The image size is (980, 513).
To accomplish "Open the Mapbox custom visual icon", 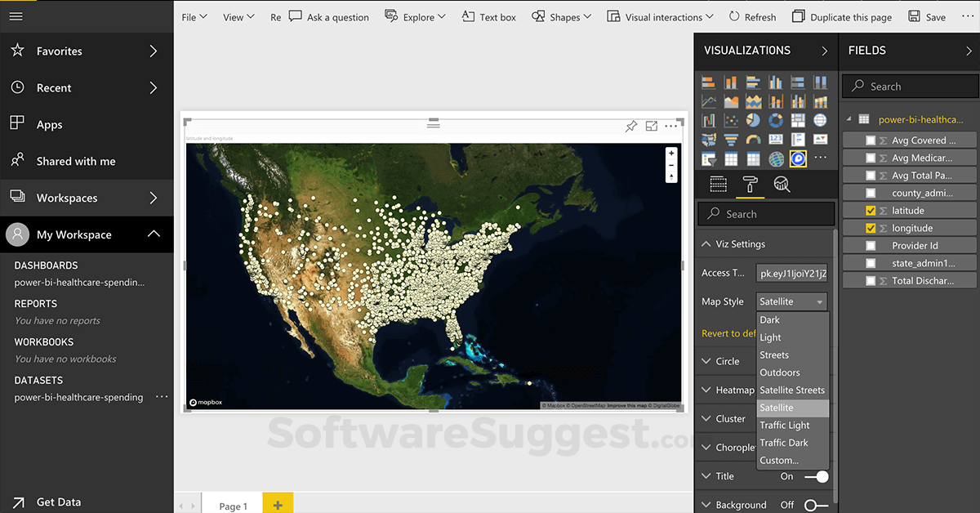I will pyautogui.click(x=798, y=158).
